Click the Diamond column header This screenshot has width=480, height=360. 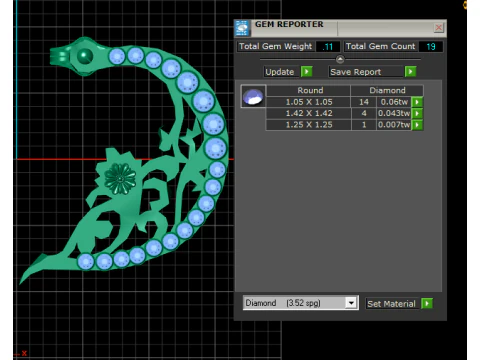[387, 90]
